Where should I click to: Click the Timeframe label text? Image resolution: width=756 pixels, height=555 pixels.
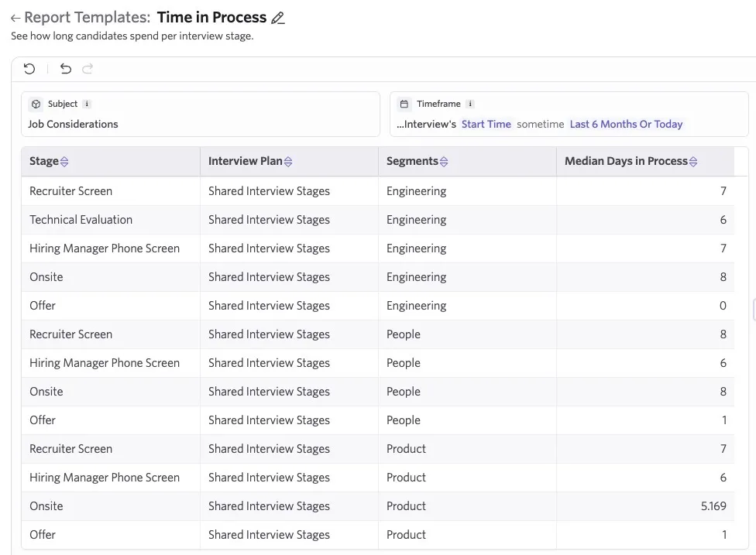tap(438, 104)
